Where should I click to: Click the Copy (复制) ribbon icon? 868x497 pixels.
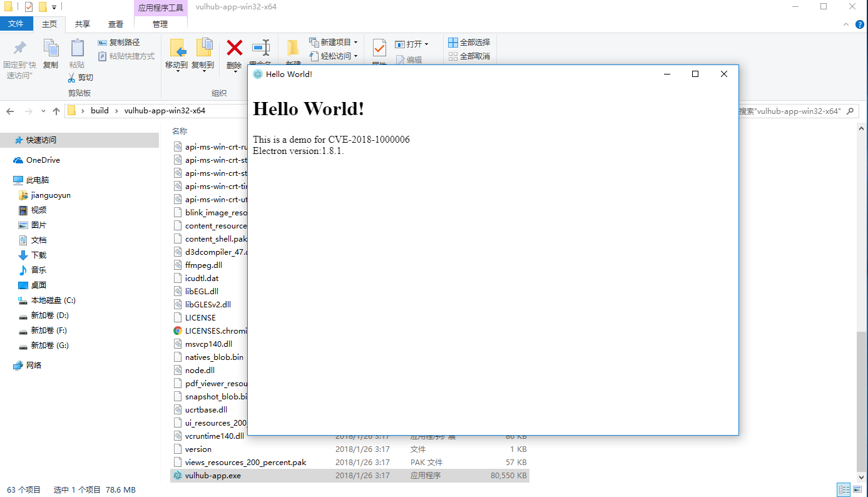[51, 48]
